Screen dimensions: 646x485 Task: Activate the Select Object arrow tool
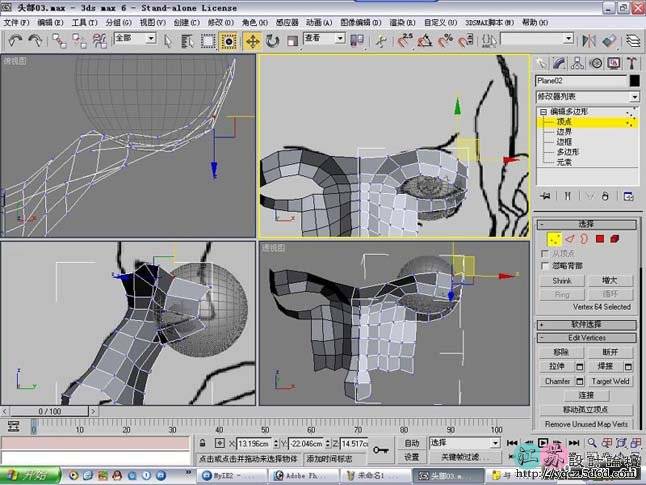point(168,41)
